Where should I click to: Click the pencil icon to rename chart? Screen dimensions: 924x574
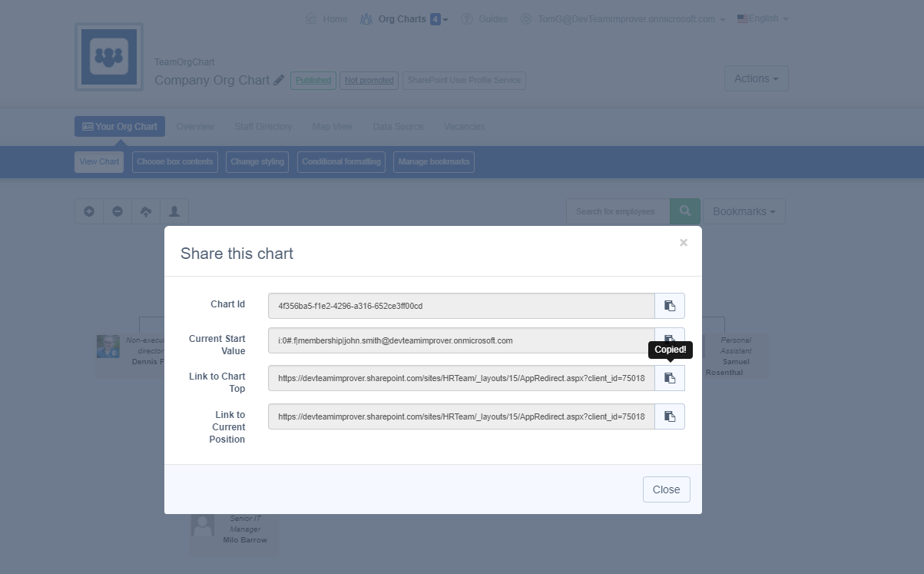click(x=279, y=80)
